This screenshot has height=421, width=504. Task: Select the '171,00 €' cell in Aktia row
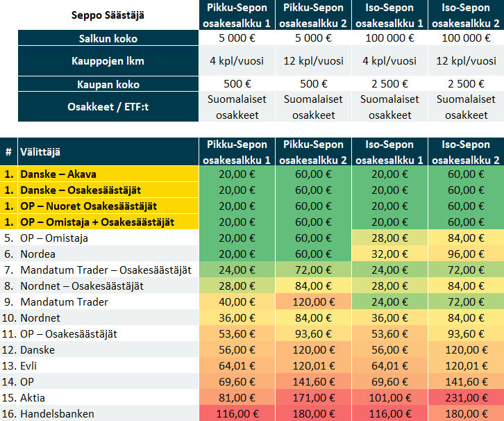click(313, 398)
